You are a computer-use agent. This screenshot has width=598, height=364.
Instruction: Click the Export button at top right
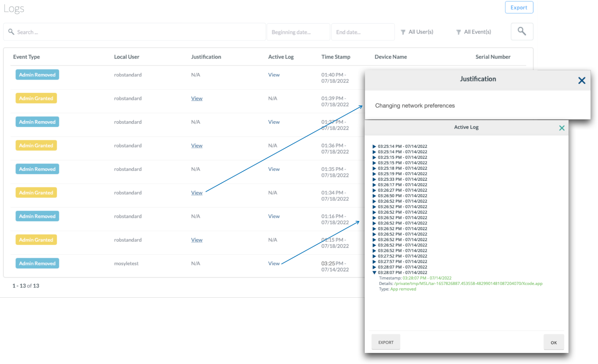point(519,7)
